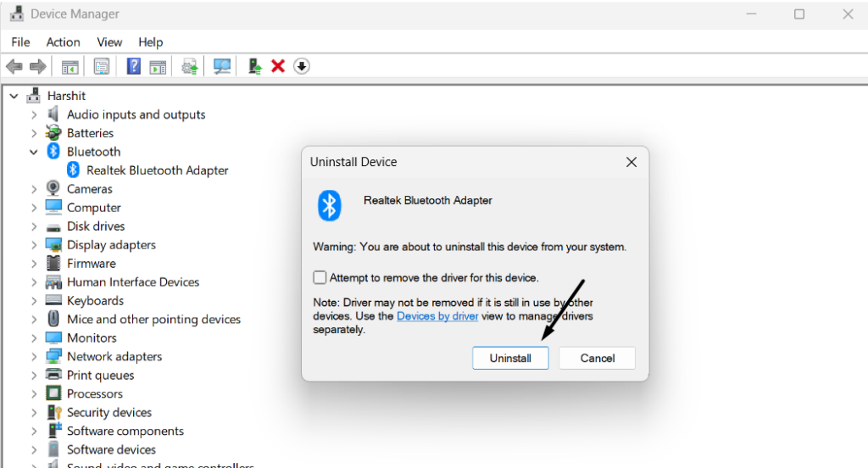
Task: Open the 'Devices by driver' link
Action: [437, 316]
